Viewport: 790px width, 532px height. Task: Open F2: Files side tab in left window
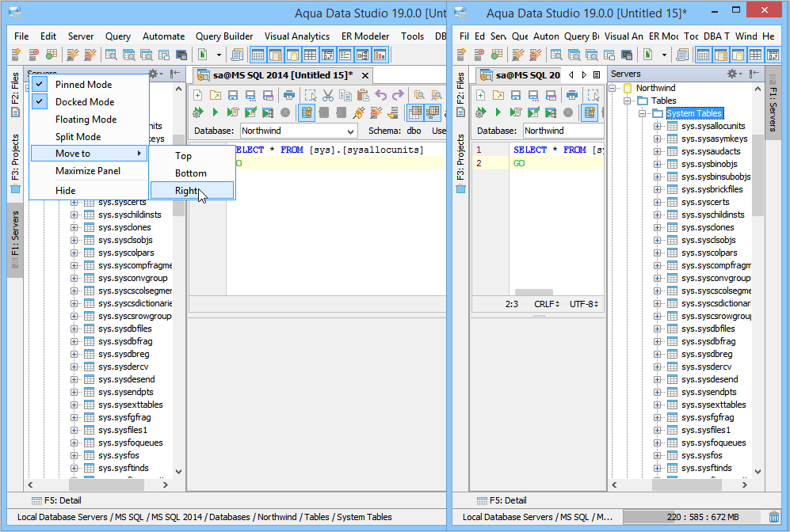(x=15, y=94)
